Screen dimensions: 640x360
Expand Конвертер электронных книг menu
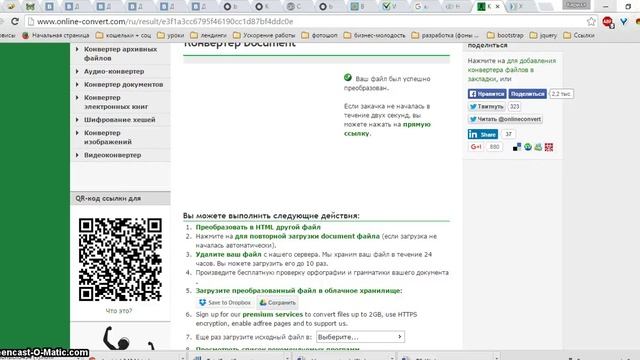click(116, 102)
